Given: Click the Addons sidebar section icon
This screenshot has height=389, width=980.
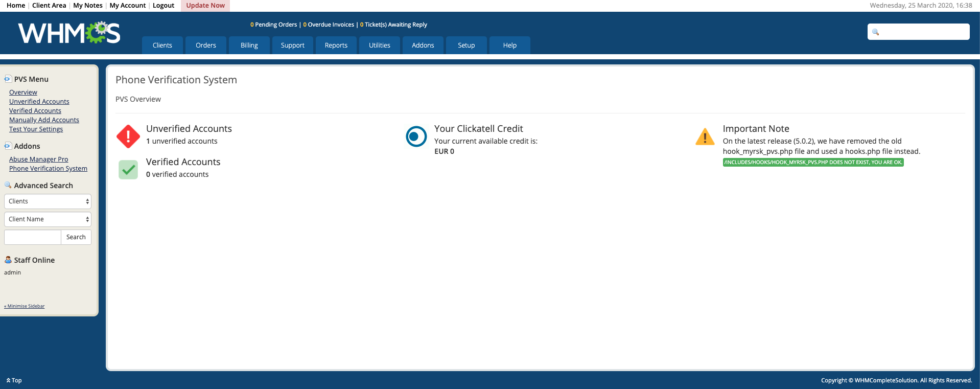Looking at the screenshot, I should [8, 146].
